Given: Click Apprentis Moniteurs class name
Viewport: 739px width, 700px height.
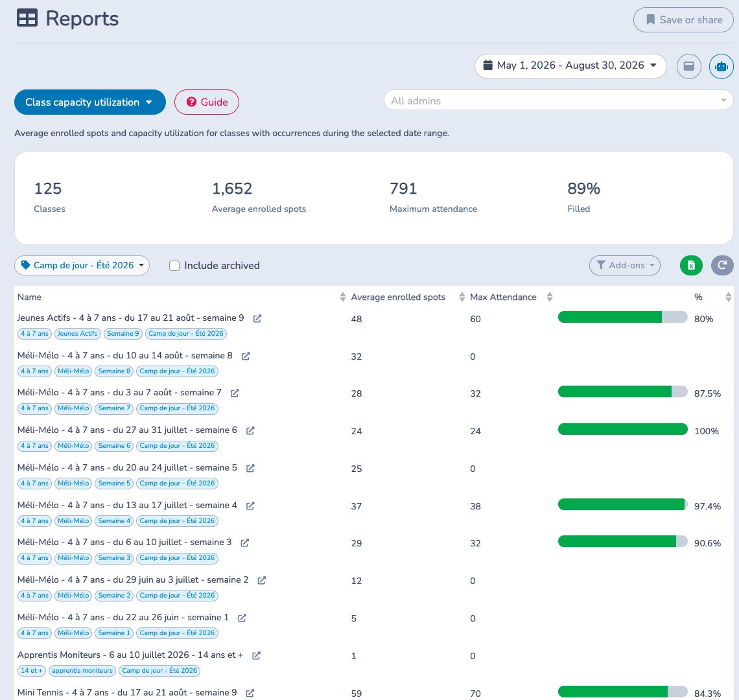Looking at the screenshot, I should click(130, 655).
